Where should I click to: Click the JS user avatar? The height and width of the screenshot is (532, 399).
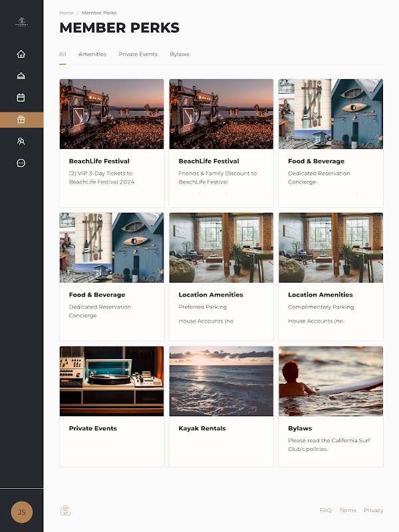pyautogui.click(x=22, y=512)
